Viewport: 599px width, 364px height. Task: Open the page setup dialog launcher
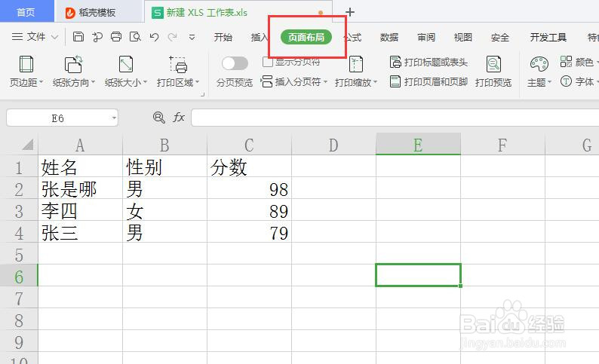[x=202, y=94]
